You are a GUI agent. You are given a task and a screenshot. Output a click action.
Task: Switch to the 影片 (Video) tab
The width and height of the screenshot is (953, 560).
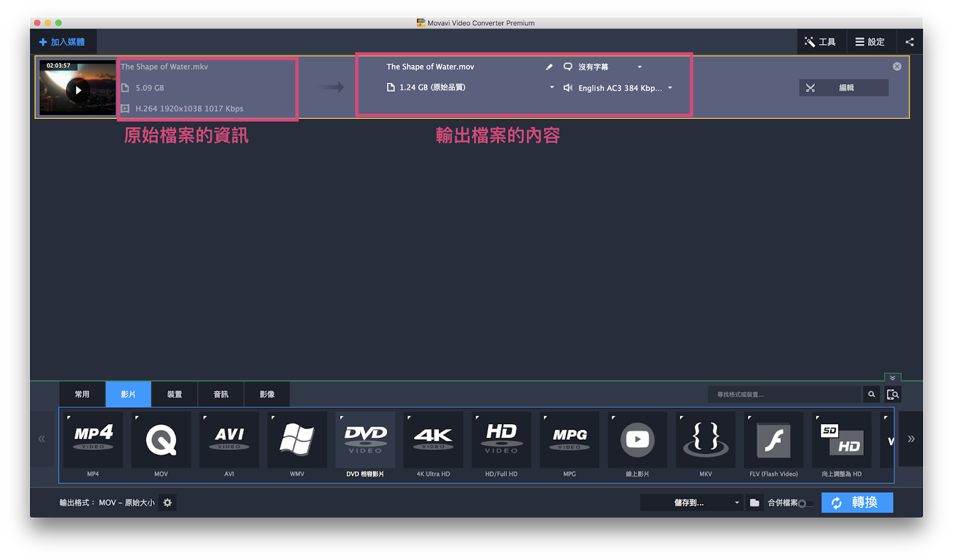(x=128, y=394)
